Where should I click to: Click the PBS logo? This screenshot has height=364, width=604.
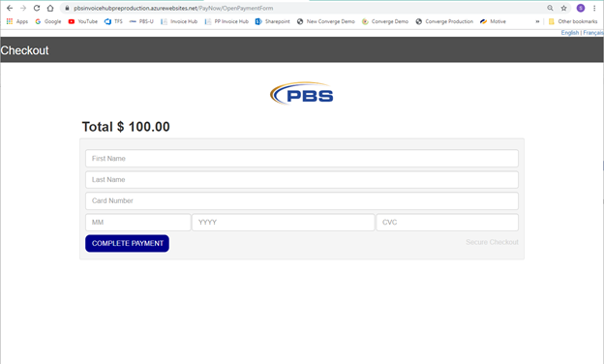302,93
